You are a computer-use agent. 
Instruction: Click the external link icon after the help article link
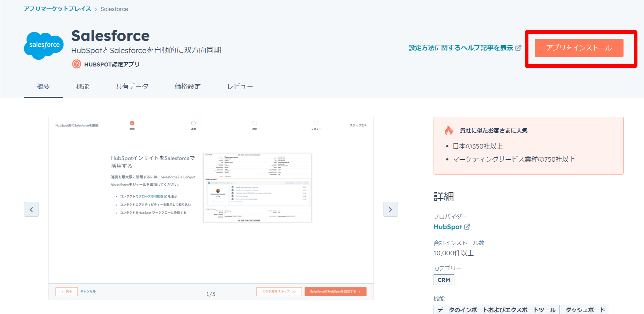518,48
